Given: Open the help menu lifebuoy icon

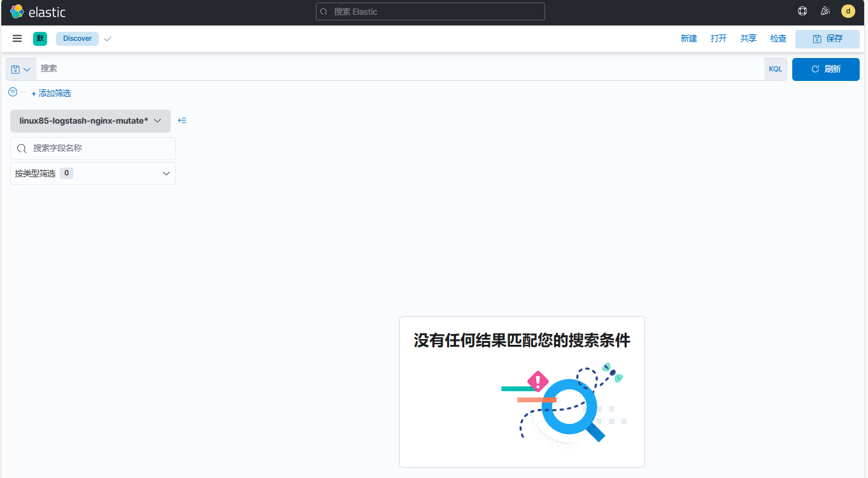Looking at the screenshot, I should tap(802, 11).
